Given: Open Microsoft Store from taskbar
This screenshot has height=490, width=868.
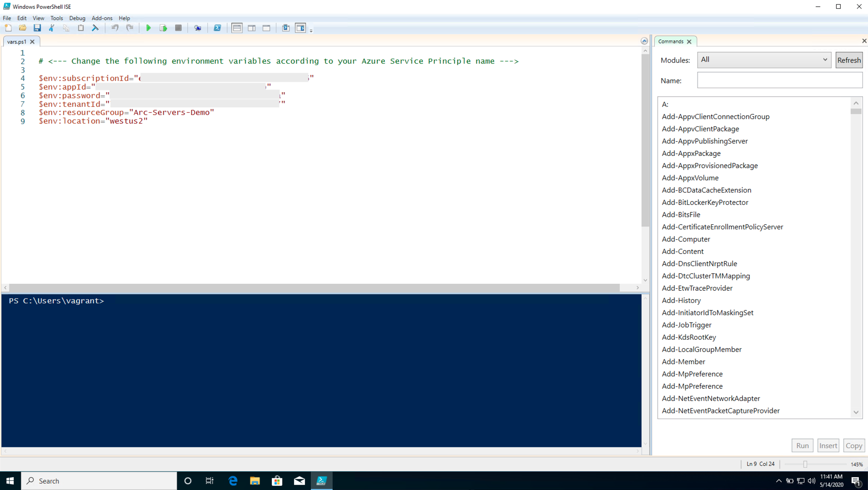Looking at the screenshot, I should pyautogui.click(x=277, y=481).
